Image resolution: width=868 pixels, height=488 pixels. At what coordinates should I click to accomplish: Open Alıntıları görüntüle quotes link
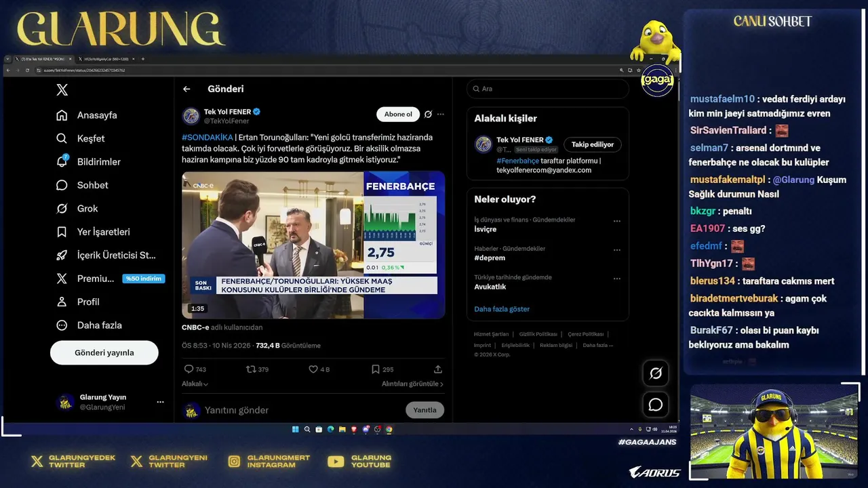coord(412,384)
